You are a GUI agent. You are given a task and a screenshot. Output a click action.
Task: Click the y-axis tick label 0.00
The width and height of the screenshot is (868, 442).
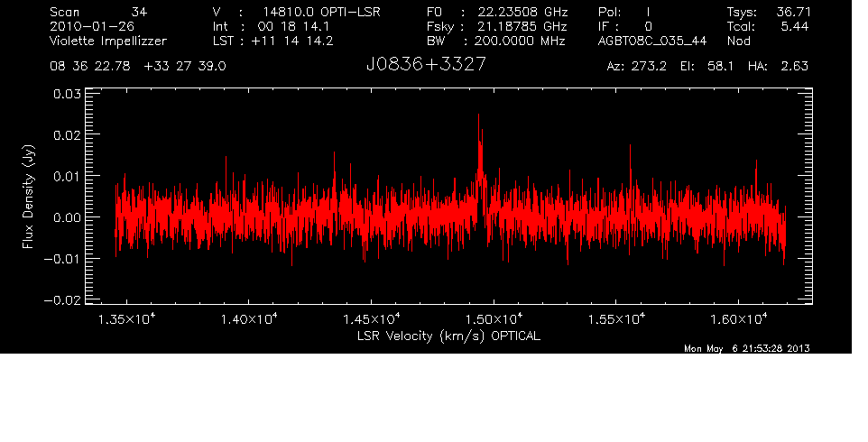67,218
